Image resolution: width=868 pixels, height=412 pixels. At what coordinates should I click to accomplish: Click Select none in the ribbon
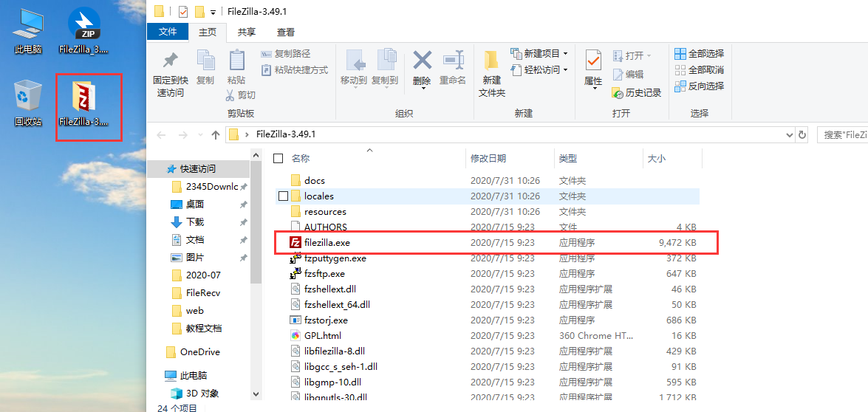(x=699, y=69)
